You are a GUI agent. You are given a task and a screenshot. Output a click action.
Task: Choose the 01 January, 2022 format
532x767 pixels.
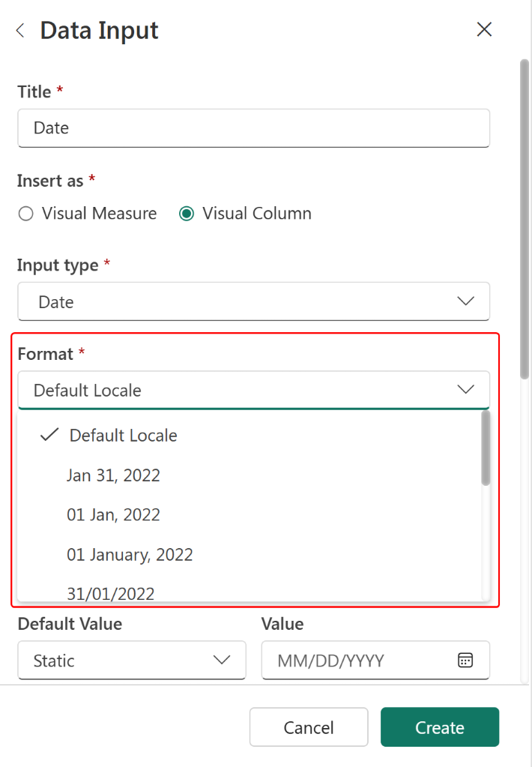pos(250,555)
